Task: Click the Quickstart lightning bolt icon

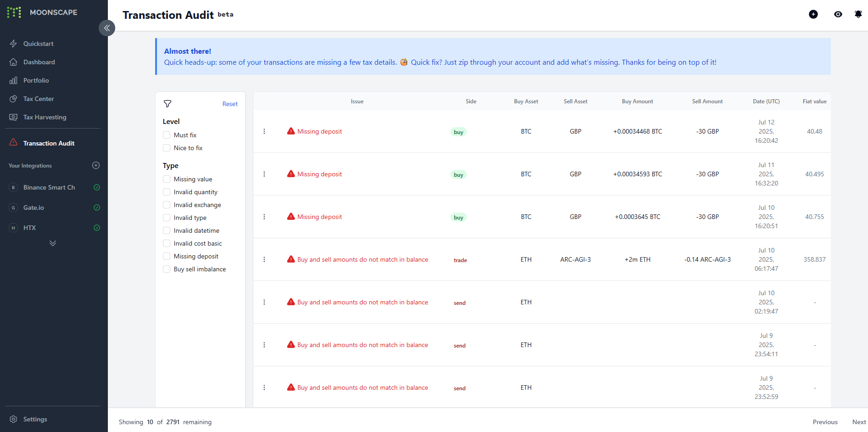Action: [13, 44]
